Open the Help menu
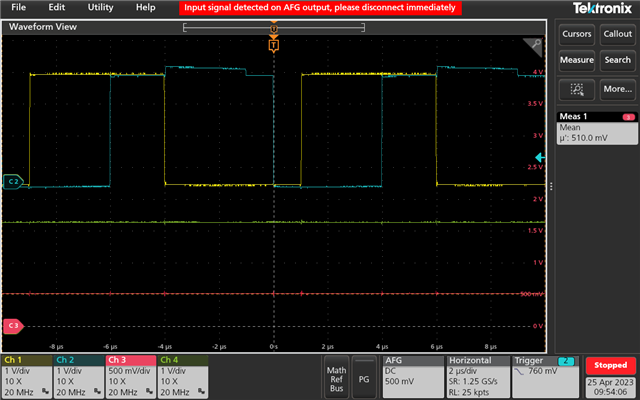The image size is (640, 400). pos(146,7)
